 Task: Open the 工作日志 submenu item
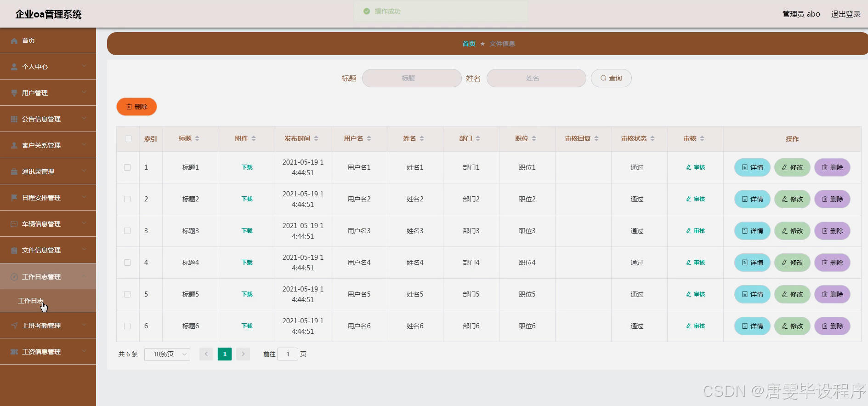48,301
